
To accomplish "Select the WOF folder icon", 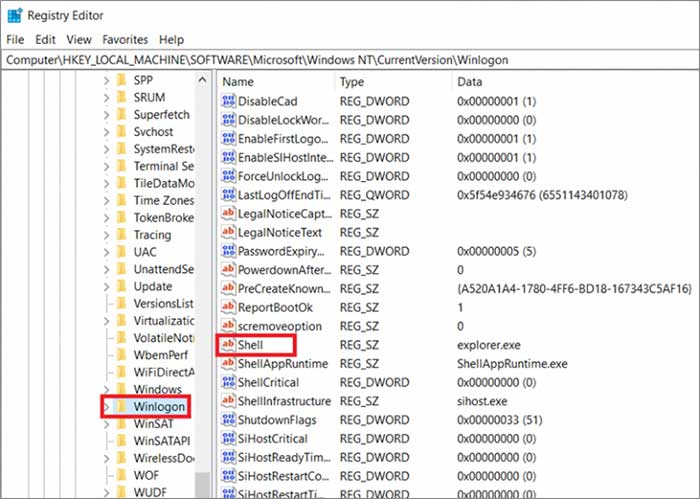I will pos(121,475).
